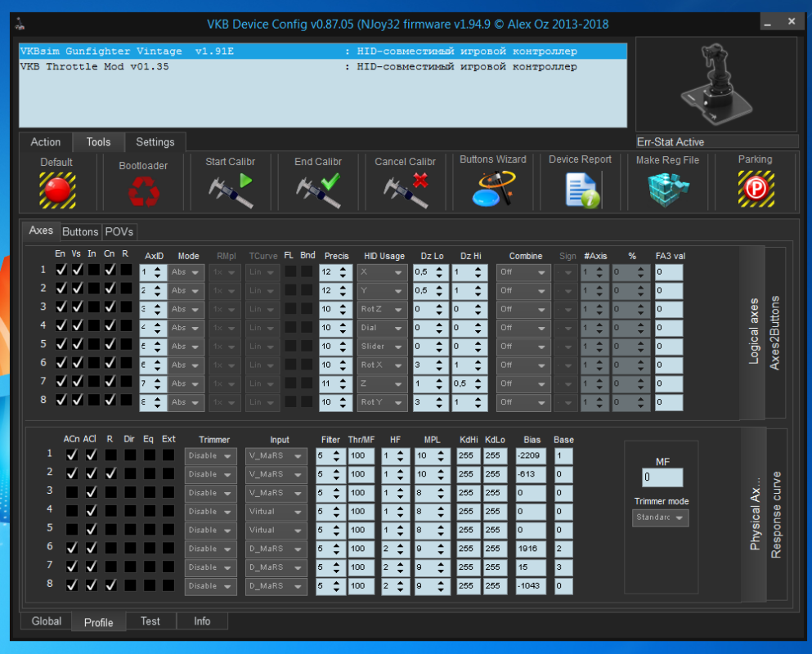Select the Response curve vertical tab
The height and width of the screenshot is (654, 812).
776,514
